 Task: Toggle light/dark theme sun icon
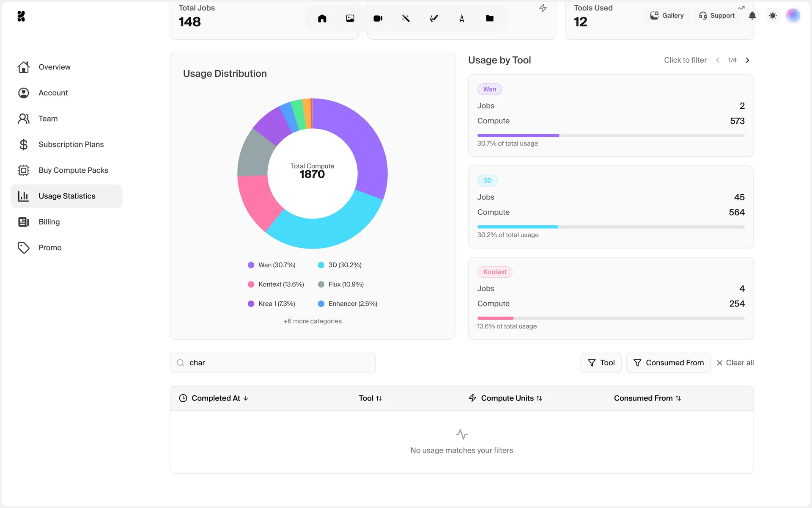pyautogui.click(x=773, y=16)
